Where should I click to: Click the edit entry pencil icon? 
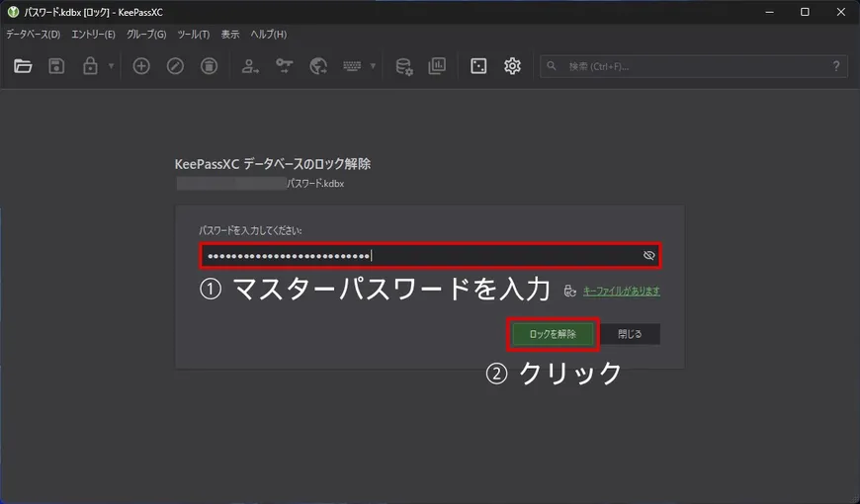[175, 66]
